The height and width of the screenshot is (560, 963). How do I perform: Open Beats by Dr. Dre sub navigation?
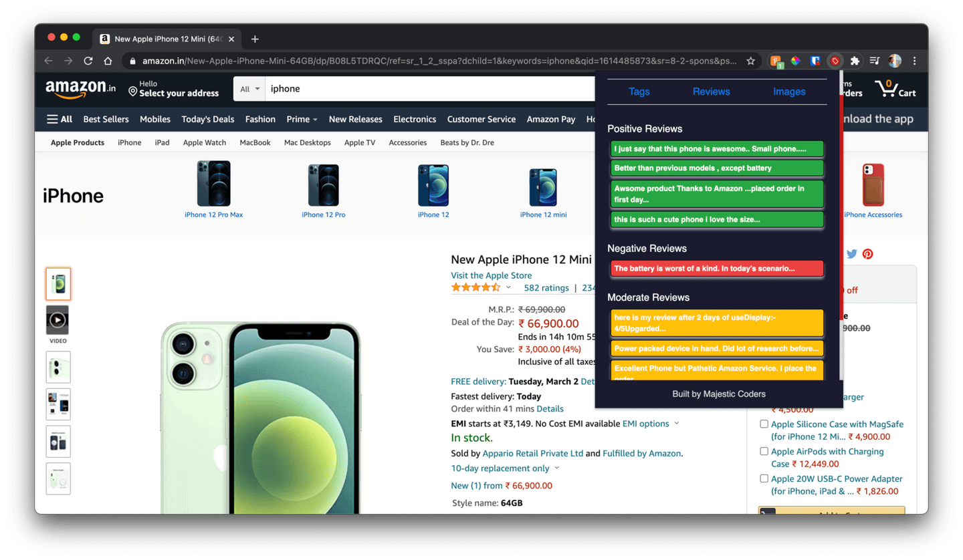click(467, 142)
